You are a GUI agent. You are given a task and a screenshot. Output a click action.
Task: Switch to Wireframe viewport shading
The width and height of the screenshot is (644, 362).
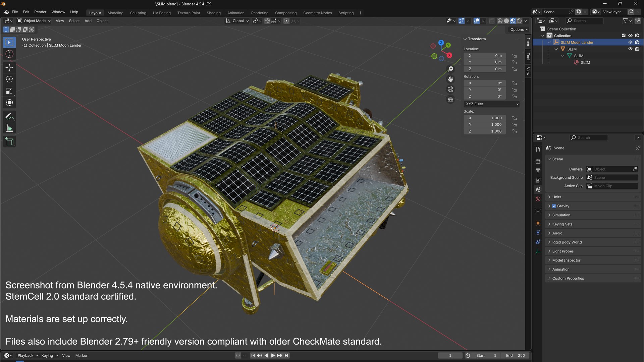pyautogui.click(x=500, y=21)
